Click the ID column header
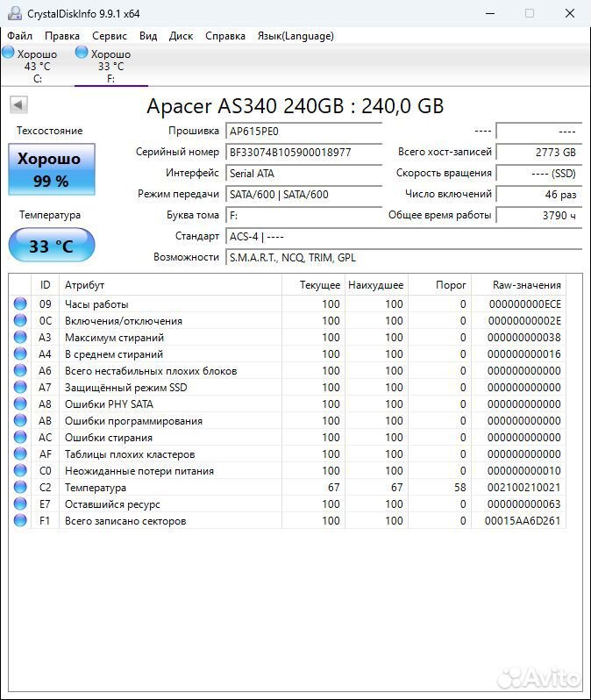This screenshot has height=700, width=591. [x=45, y=285]
